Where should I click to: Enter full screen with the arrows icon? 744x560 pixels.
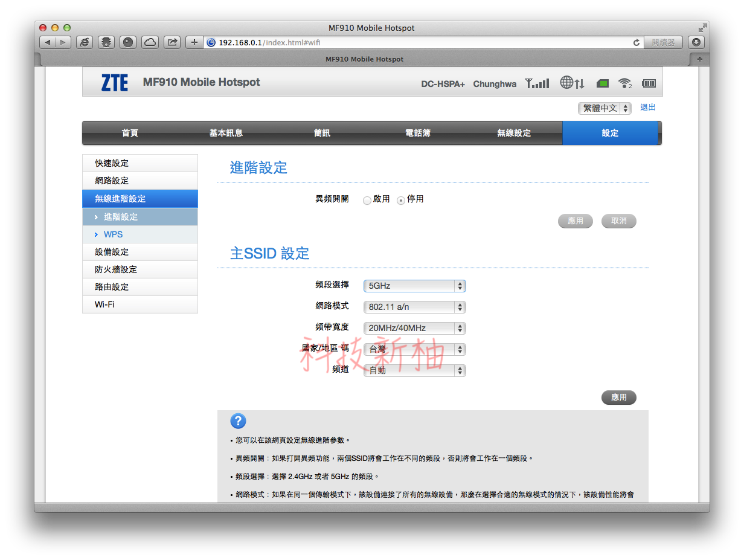tap(702, 28)
